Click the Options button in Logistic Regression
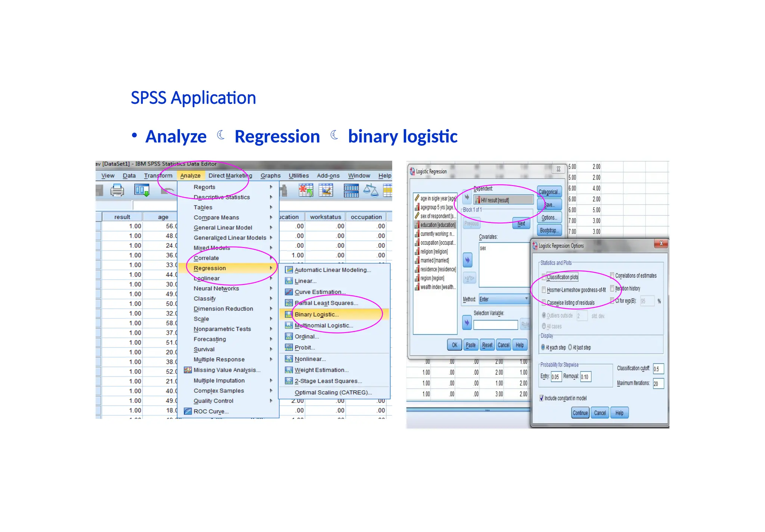The width and height of the screenshot is (765, 532). pos(549,217)
